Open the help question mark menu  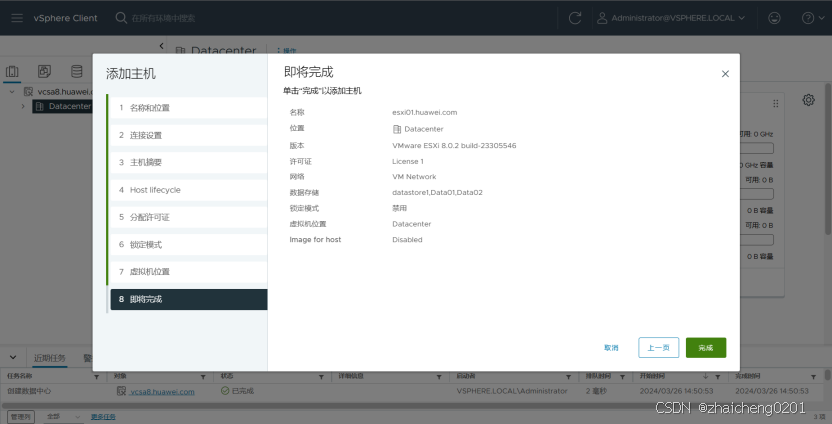(x=813, y=18)
